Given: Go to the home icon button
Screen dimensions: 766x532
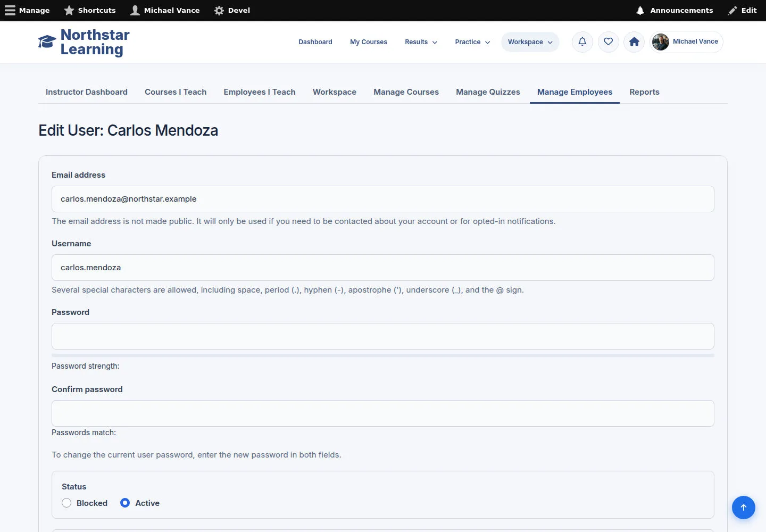Looking at the screenshot, I should tap(634, 41).
